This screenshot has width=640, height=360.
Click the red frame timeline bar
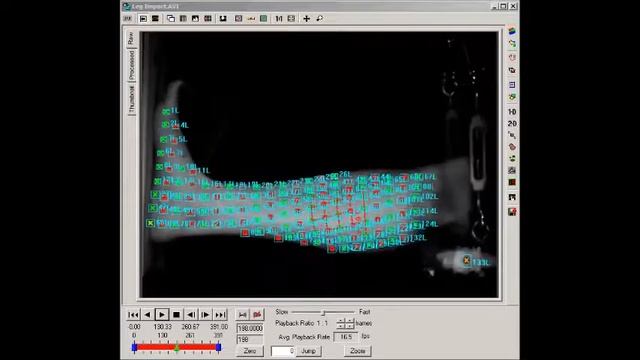coord(176,347)
